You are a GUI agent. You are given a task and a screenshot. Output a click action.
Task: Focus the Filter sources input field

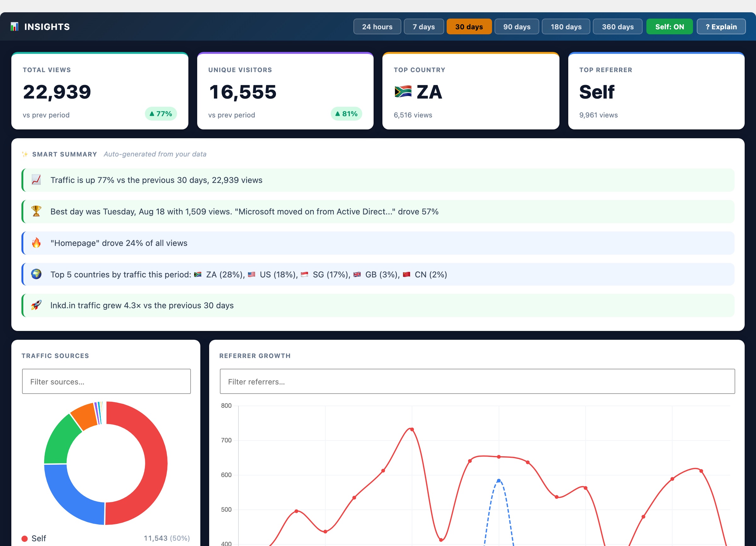point(106,381)
